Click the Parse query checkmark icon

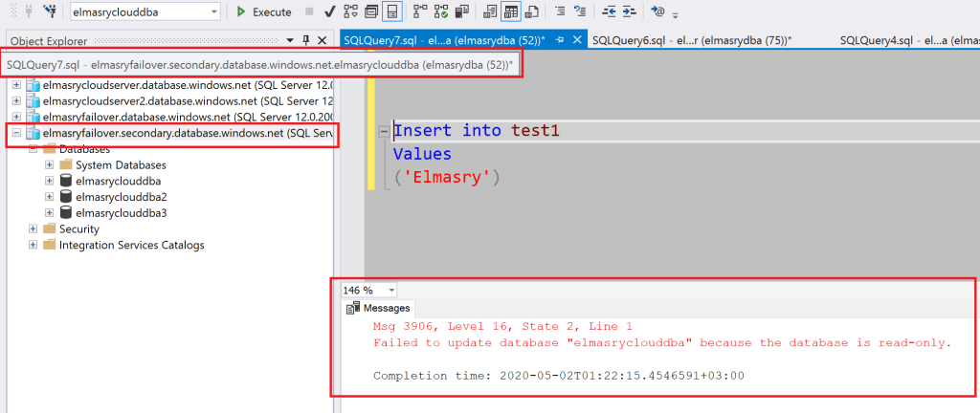pyautogui.click(x=329, y=12)
